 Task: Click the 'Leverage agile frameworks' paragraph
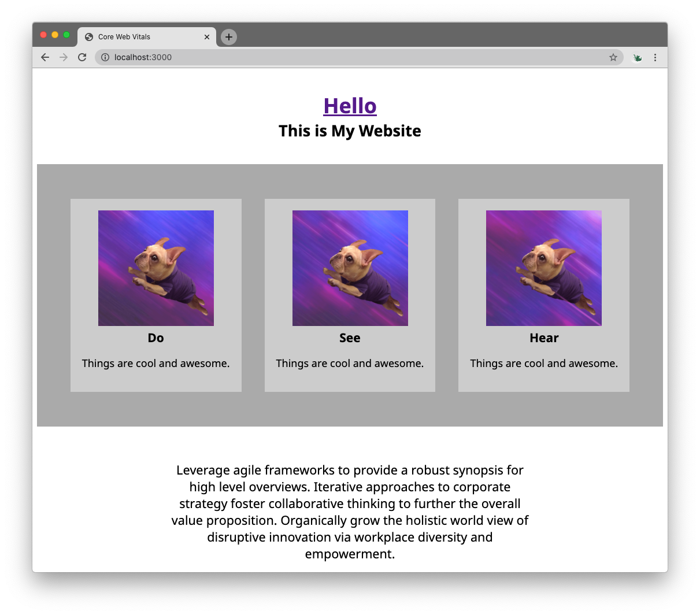350,512
